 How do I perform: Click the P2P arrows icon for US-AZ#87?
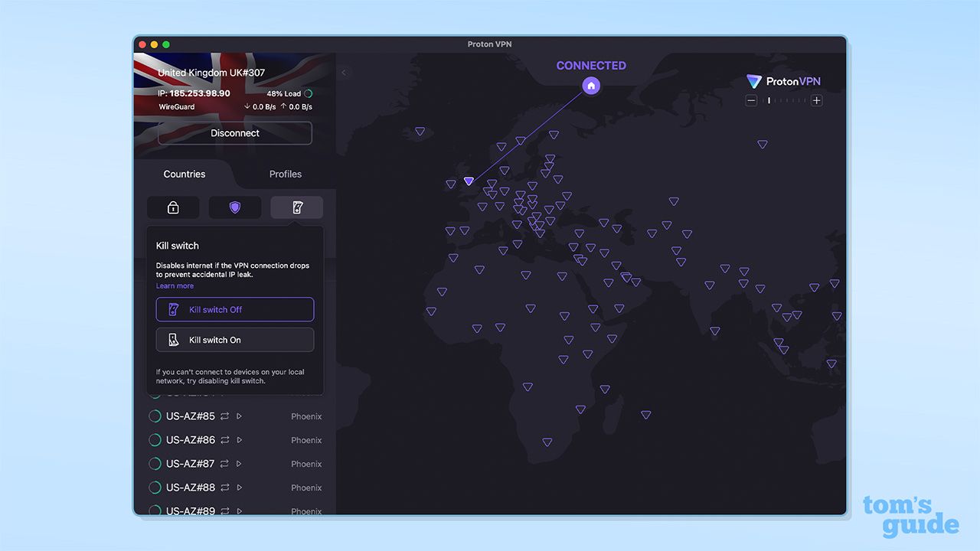click(x=224, y=464)
